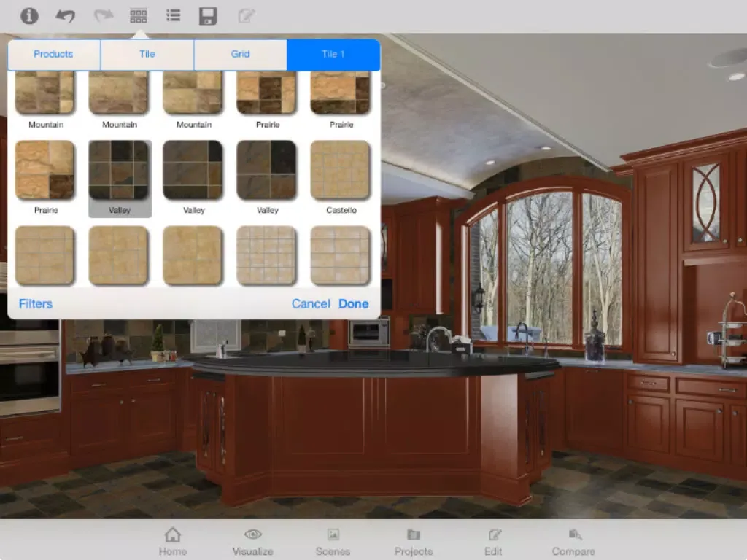Cancel the tile selection
The width and height of the screenshot is (747, 560).
[x=311, y=304]
